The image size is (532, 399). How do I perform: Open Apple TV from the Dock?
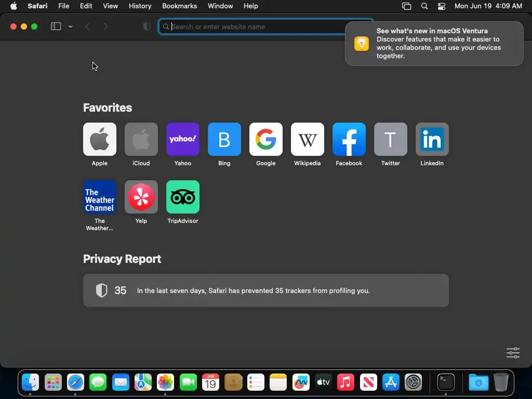[x=323, y=382]
